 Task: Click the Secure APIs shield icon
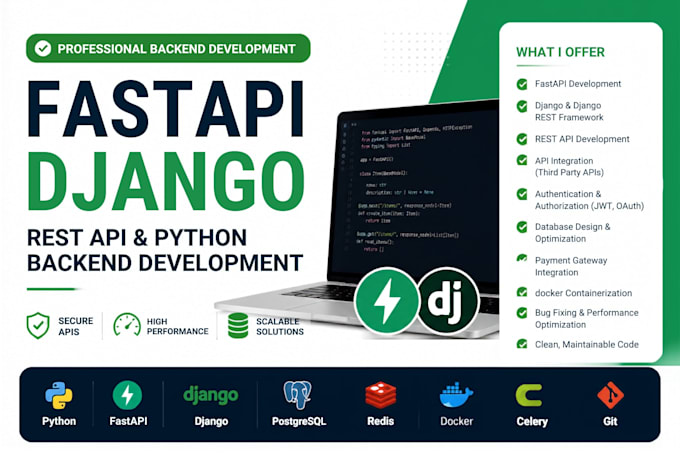coord(38,325)
